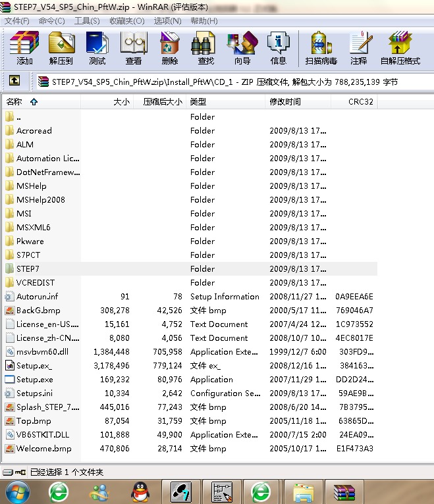Select the STEP7 folder in the list
This screenshot has width=434, height=504.
point(28,268)
